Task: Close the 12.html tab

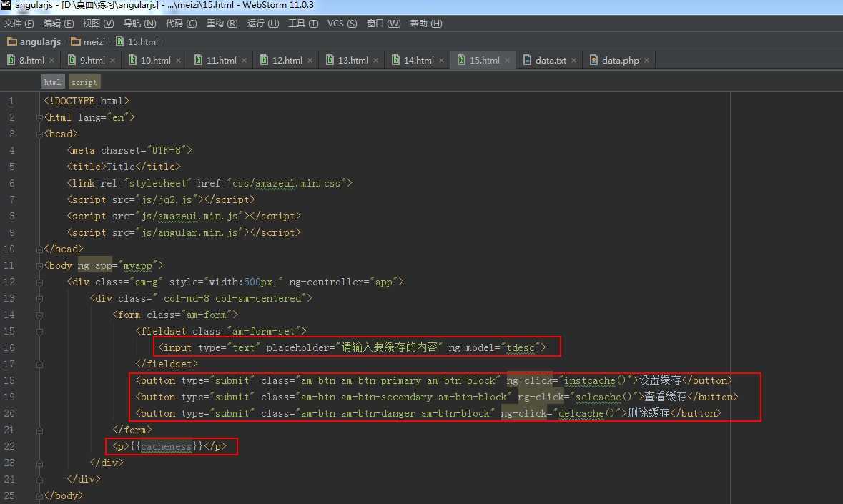Action: [x=310, y=61]
